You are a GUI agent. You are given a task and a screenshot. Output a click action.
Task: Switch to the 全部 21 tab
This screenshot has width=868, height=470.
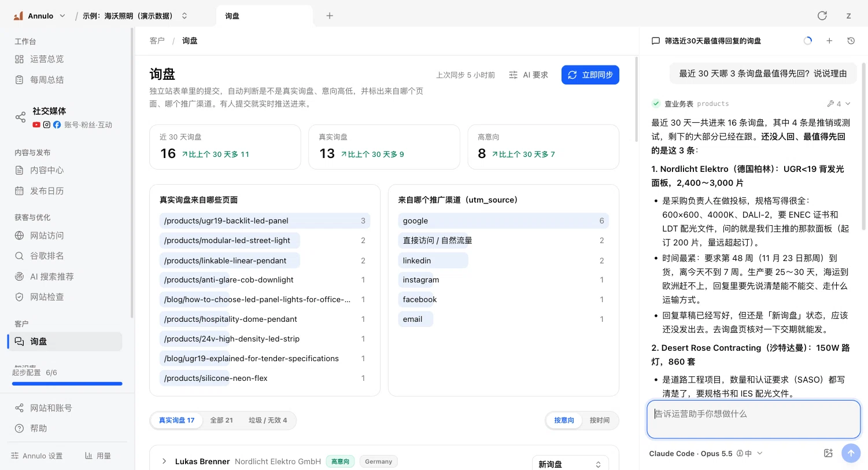[x=221, y=420]
